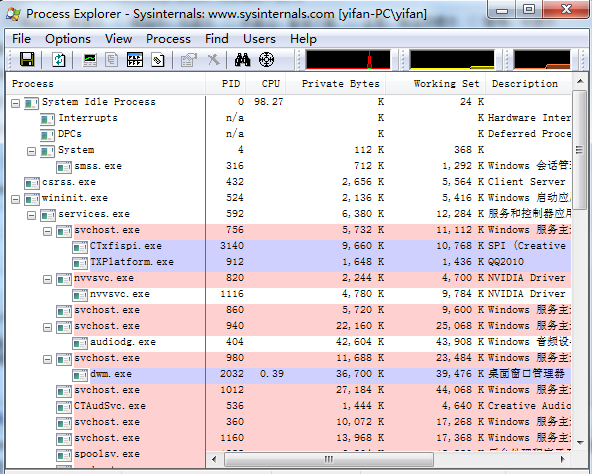Select the Find Window's Process crosshair target icon
Screen dimensions: 592x474
point(266,60)
